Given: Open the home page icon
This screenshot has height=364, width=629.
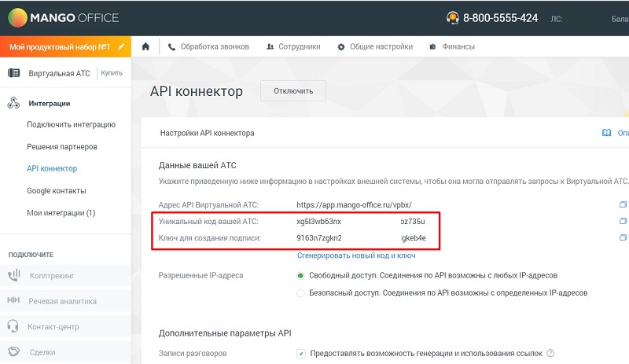Looking at the screenshot, I should coord(145,46).
